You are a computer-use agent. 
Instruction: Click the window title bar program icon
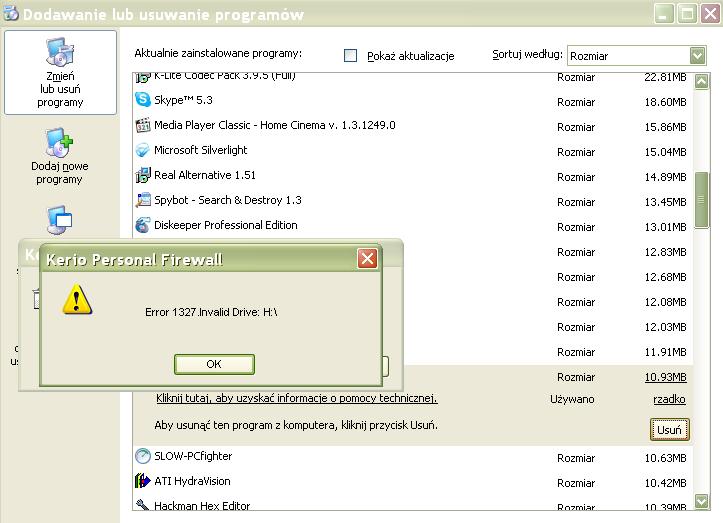10,13
